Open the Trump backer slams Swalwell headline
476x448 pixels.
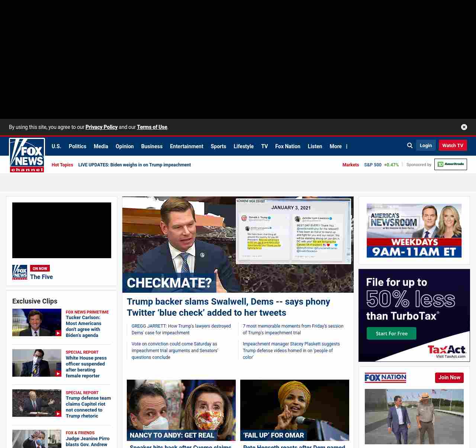point(228,307)
